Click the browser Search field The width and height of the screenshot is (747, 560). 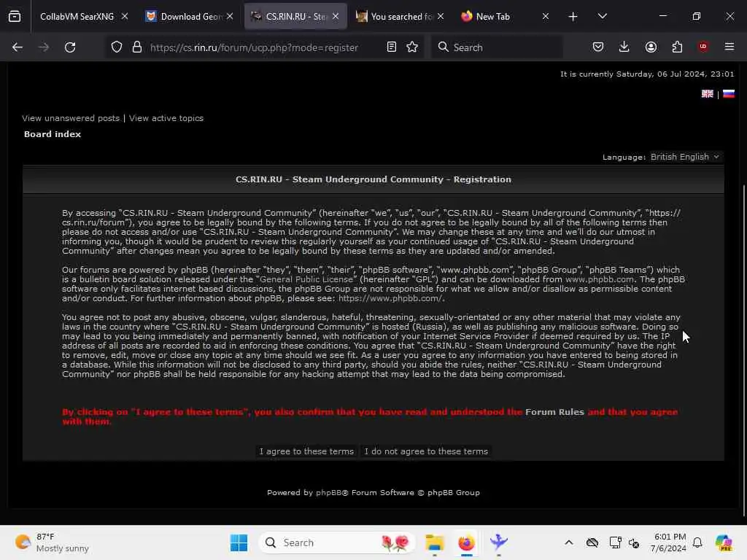[x=498, y=47]
